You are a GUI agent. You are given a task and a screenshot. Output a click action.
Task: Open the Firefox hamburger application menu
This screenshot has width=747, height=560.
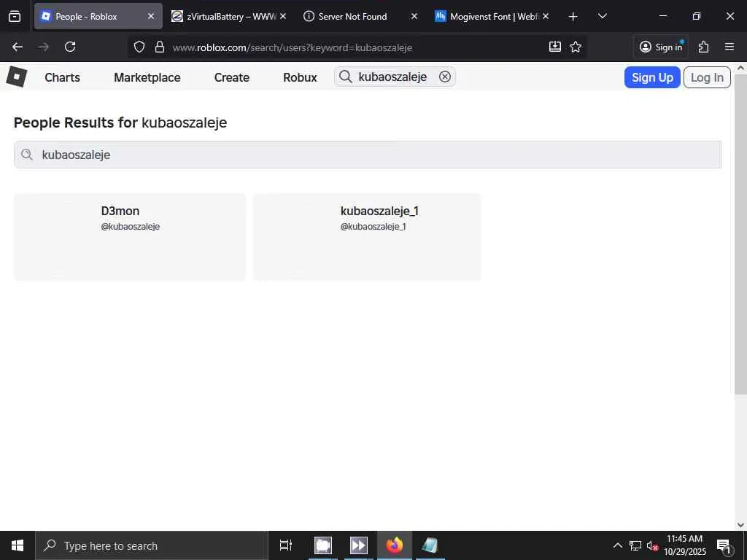[x=729, y=47]
